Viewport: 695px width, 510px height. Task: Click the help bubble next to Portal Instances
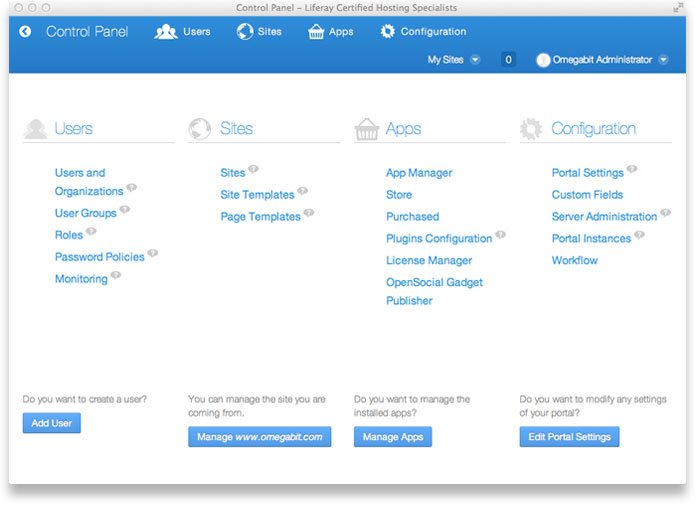click(x=640, y=234)
